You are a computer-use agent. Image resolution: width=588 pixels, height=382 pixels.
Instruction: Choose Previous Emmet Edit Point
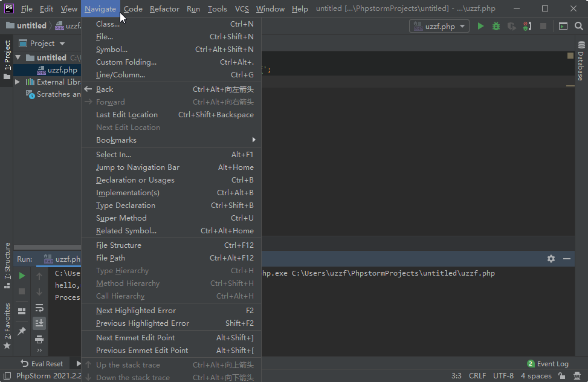pyautogui.click(x=172, y=351)
